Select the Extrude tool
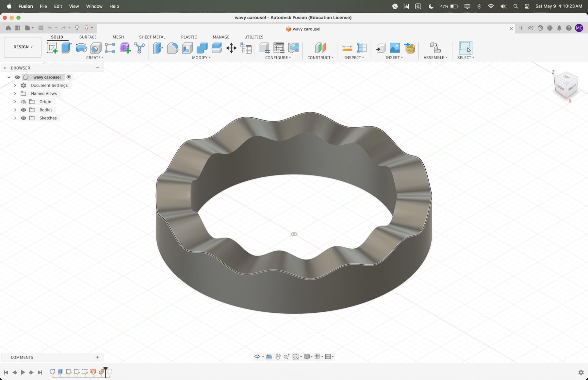The image size is (588, 380). coord(67,48)
